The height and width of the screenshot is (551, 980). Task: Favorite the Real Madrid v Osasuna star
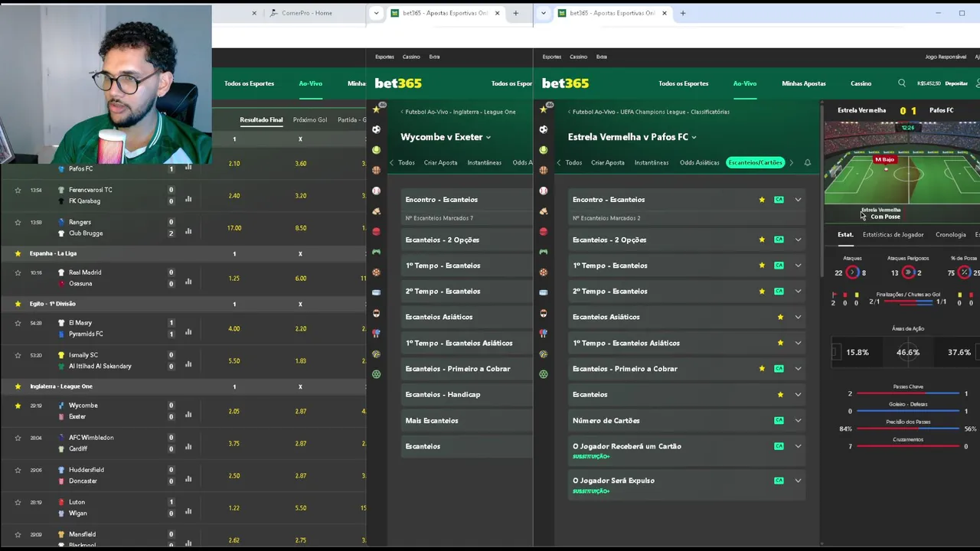point(18,272)
